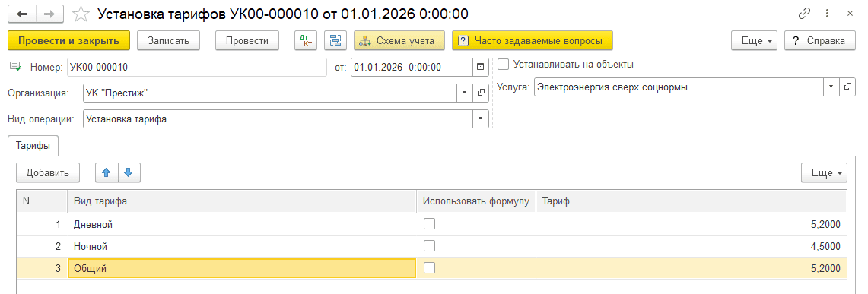Toggle Использовать формулу for Общий row
The height and width of the screenshot is (294, 868).
point(430,268)
